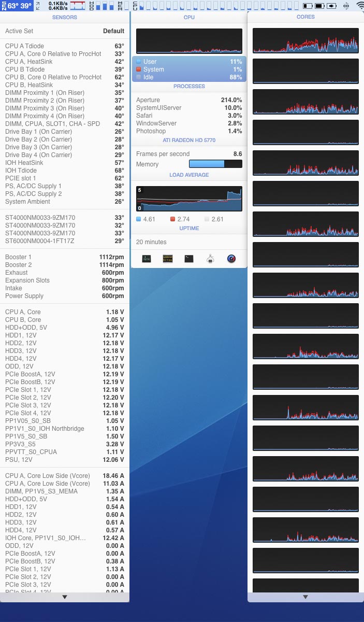Screen dimensions: 364x622
Task: Expand more sensors with bottom down arrow
Action: [x=65, y=597]
